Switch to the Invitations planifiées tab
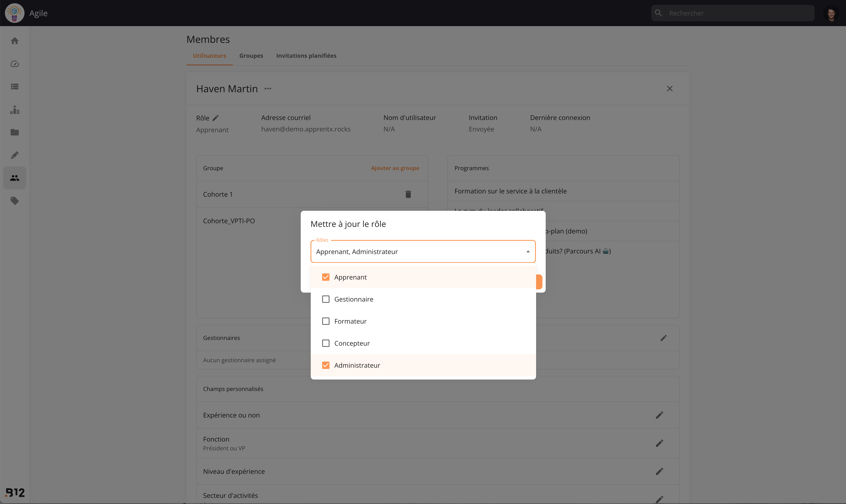The width and height of the screenshot is (846, 504). pyautogui.click(x=306, y=56)
